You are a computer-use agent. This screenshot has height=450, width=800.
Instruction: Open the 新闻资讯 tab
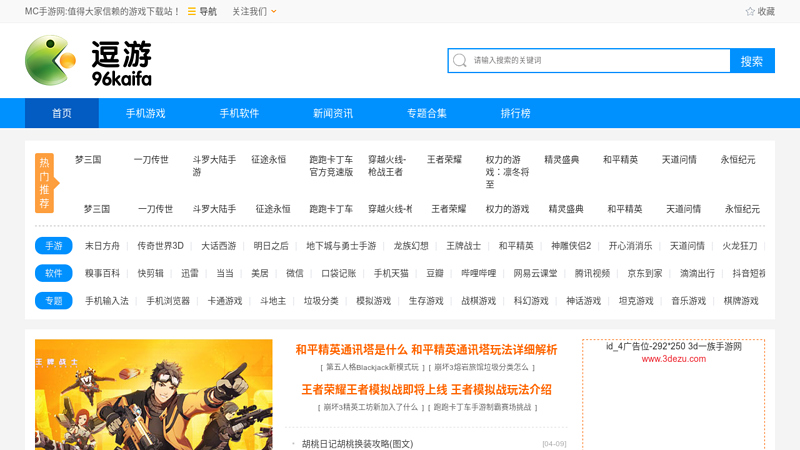click(x=333, y=113)
